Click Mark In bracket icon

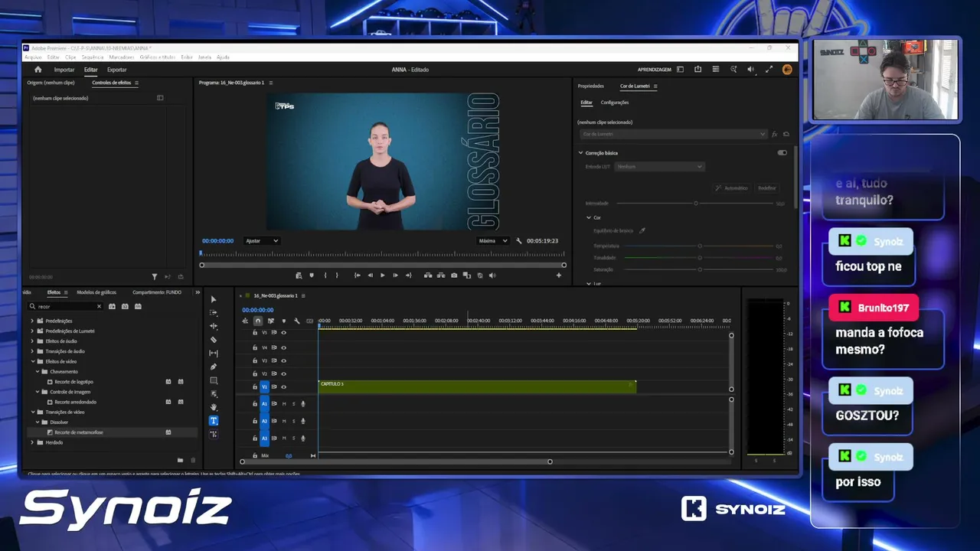tap(325, 275)
